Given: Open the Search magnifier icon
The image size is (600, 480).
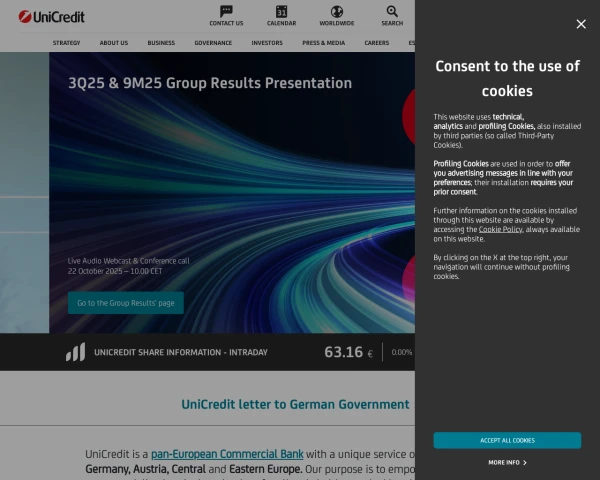Looking at the screenshot, I should click(x=392, y=12).
